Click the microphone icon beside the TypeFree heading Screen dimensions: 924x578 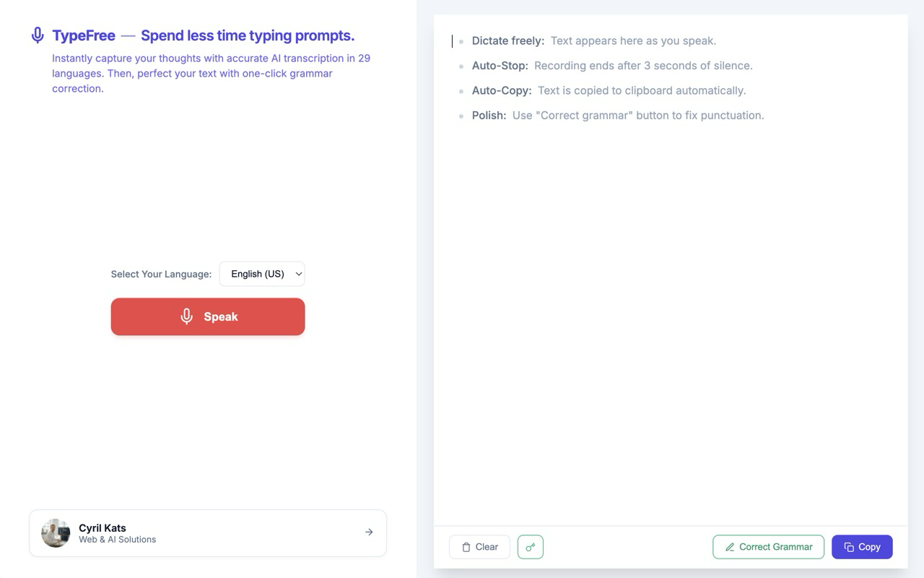click(36, 34)
